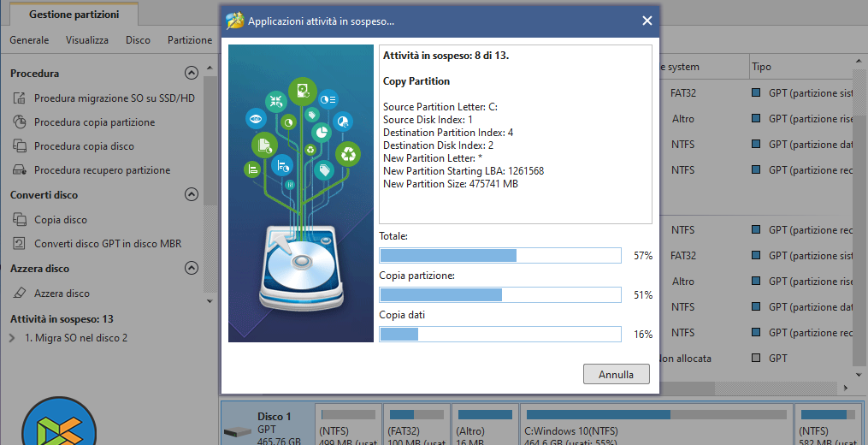Expand the Migra SO nel disco 2 task
The image size is (868, 445).
12,338
